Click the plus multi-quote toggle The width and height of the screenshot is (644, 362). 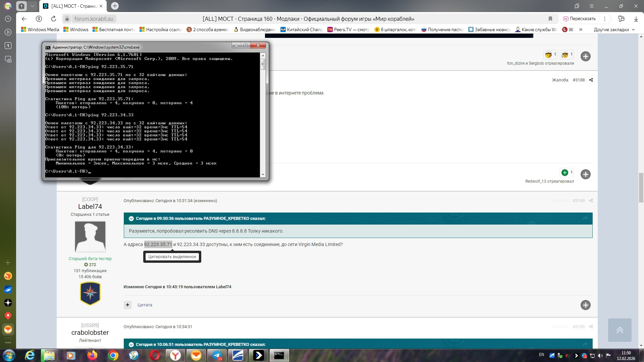[127, 305]
